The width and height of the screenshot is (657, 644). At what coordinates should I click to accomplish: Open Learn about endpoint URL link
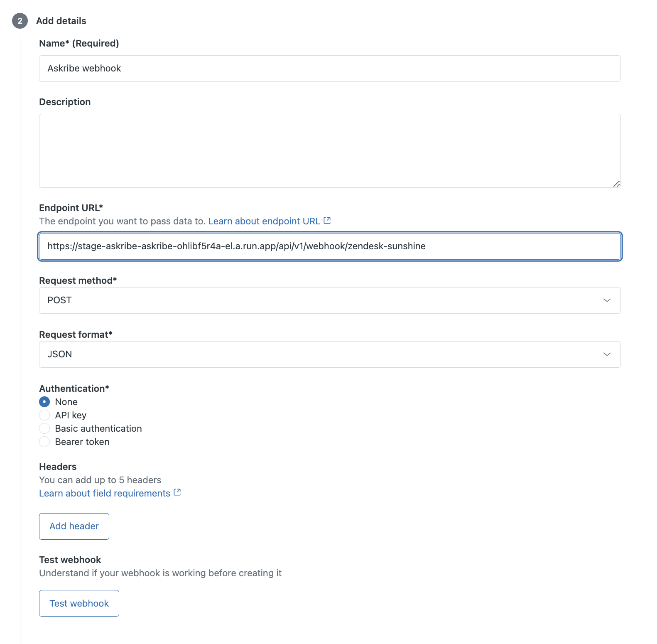pyautogui.click(x=264, y=221)
